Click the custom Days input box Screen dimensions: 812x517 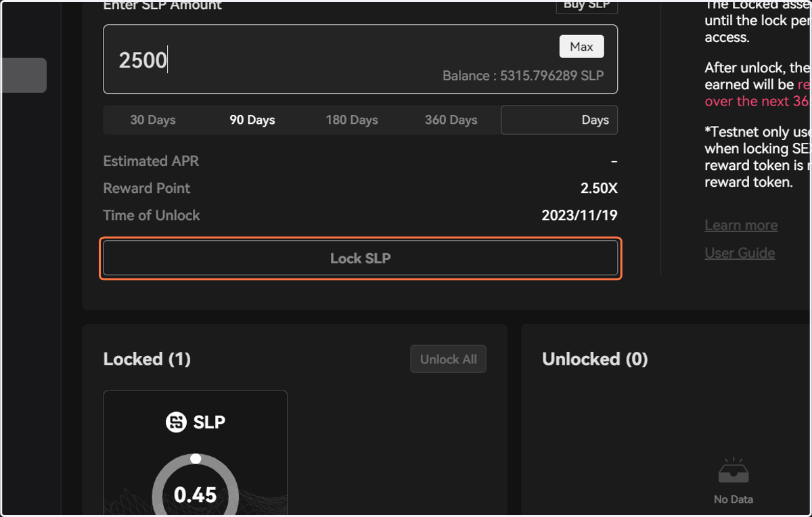559,120
